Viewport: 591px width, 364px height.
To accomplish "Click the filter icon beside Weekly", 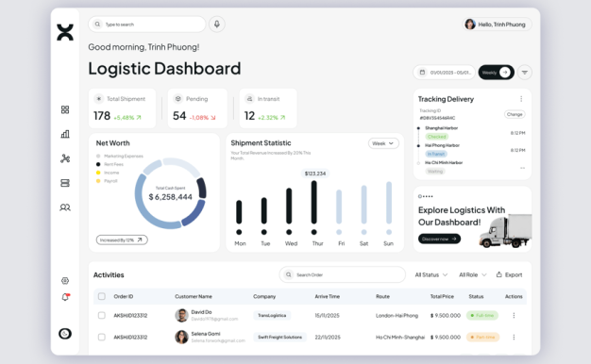I will (524, 73).
